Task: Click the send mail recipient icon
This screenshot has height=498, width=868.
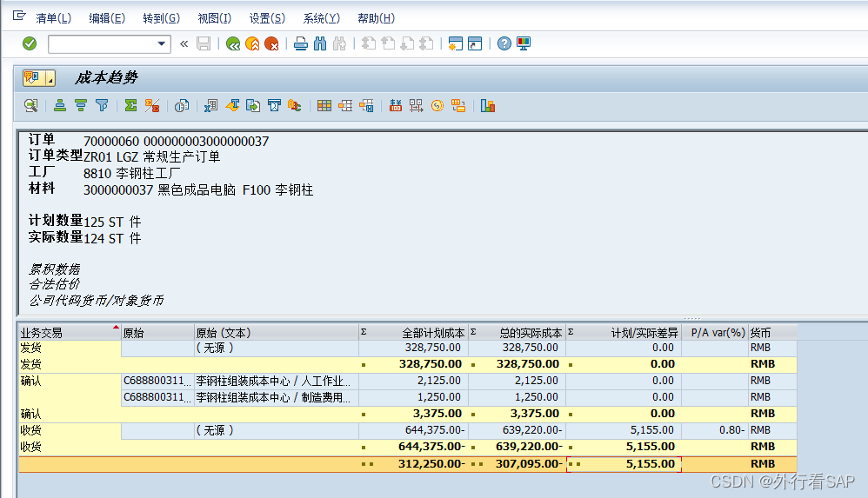Action: 274,106
